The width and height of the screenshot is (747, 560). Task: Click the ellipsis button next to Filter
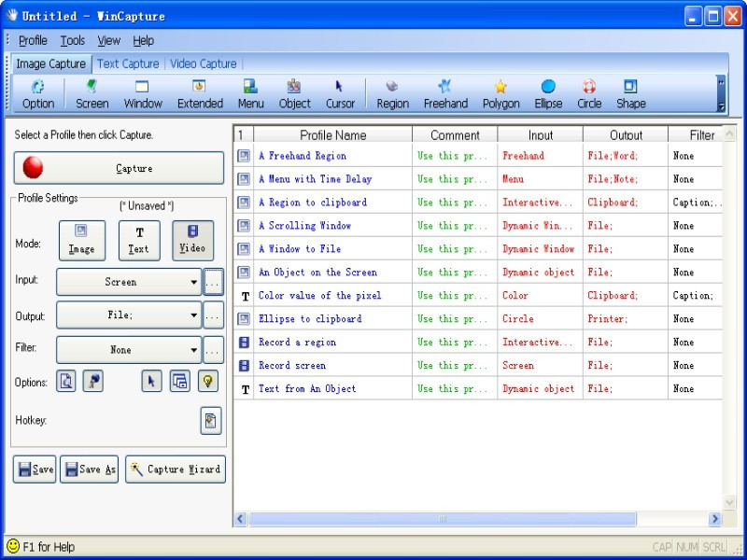[x=213, y=350]
